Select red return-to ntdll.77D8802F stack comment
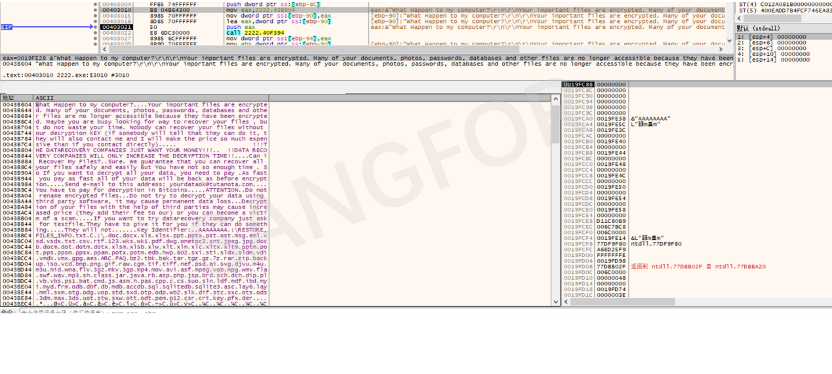This screenshot has height=374, width=832. [698, 266]
